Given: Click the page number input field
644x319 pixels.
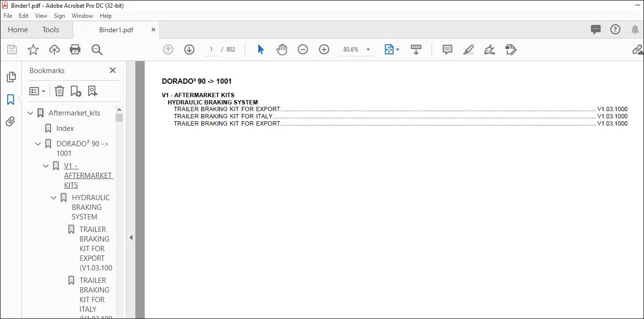Looking at the screenshot, I should coord(211,50).
